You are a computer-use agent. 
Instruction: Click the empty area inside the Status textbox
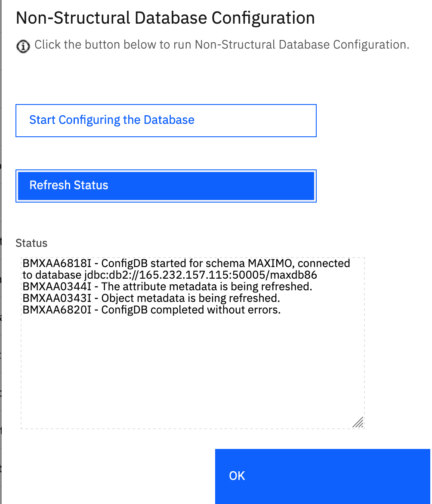click(192, 370)
